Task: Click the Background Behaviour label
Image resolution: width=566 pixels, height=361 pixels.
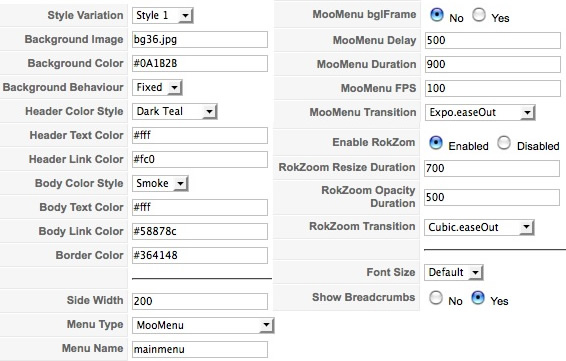Action: [x=63, y=87]
